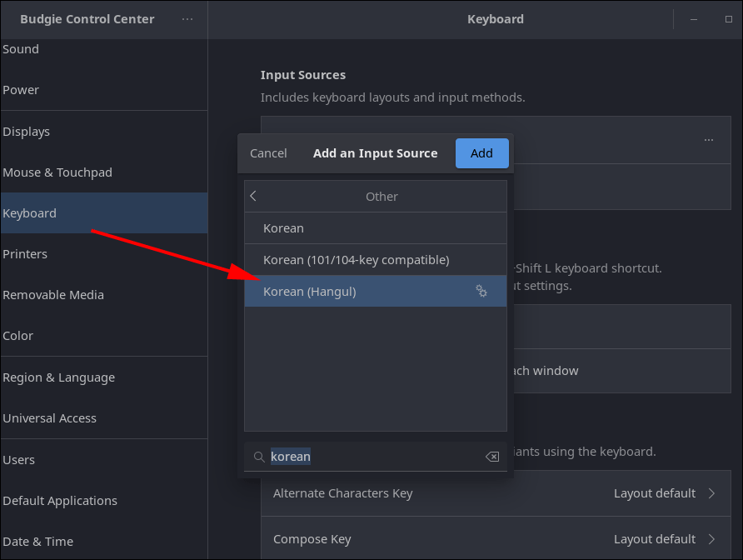Select the Korean layout entry
Screen dimensions: 743x560
(x=376, y=228)
